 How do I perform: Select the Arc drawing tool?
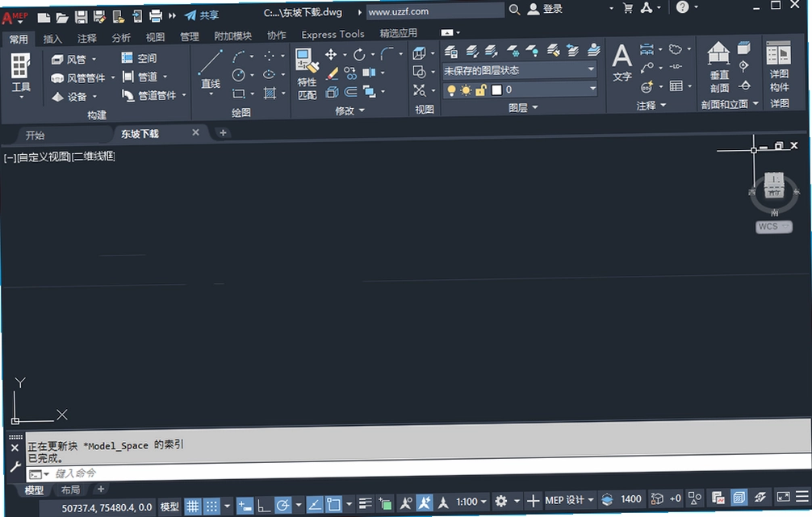coord(239,56)
